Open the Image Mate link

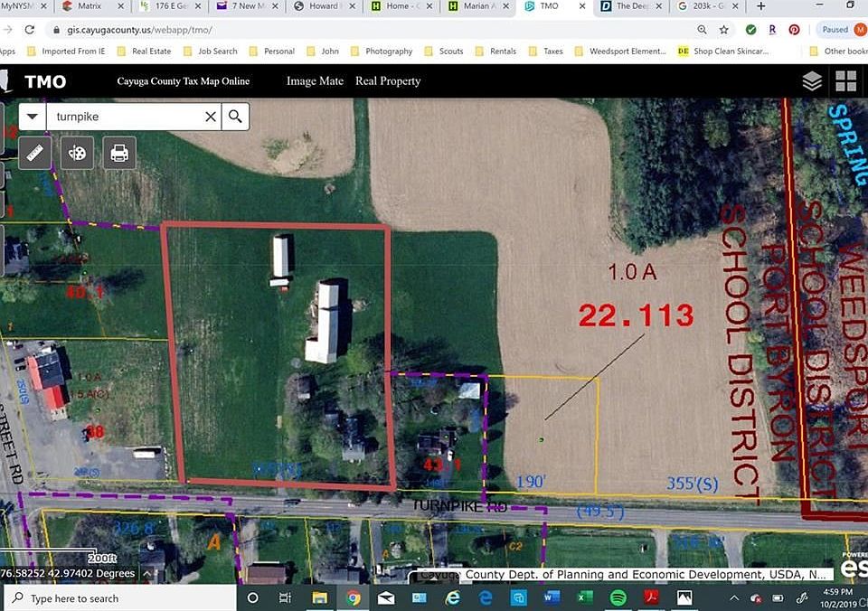(x=315, y=80)
